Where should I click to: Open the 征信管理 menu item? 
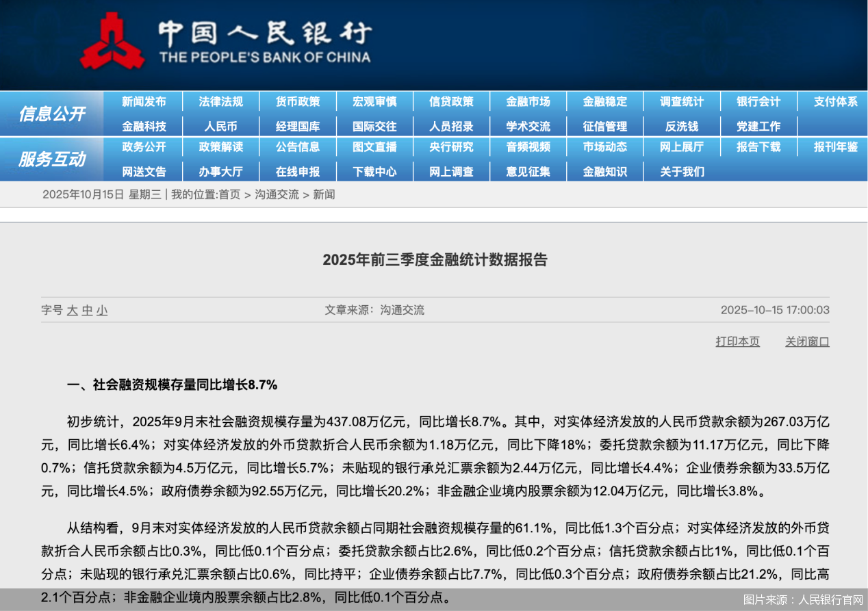[604, 126]
